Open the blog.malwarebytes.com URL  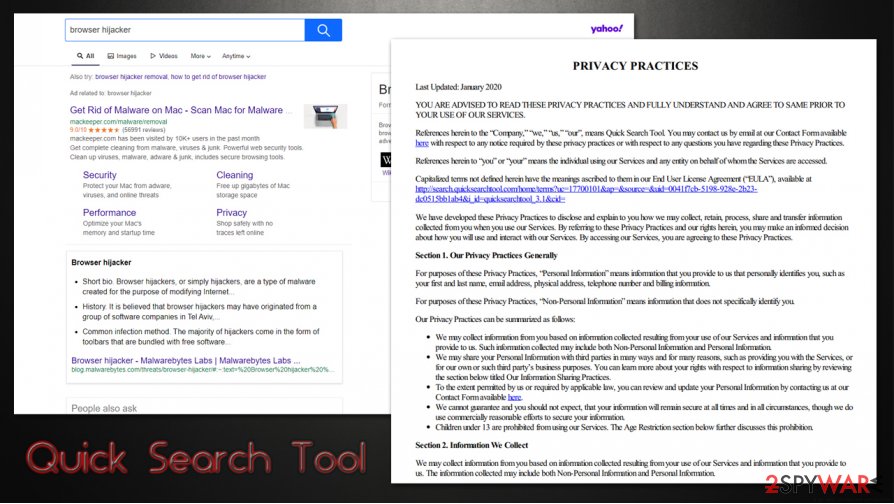point(202,369)
